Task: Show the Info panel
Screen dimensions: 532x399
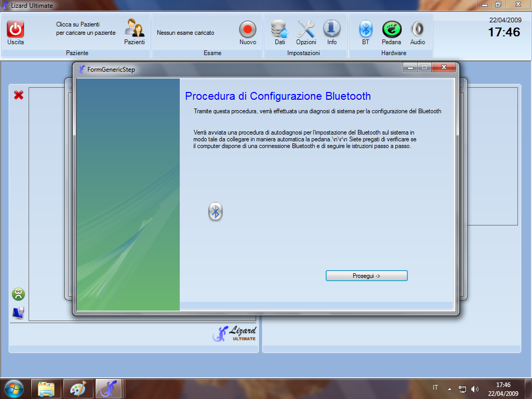Action: click(x=331, y=29)
